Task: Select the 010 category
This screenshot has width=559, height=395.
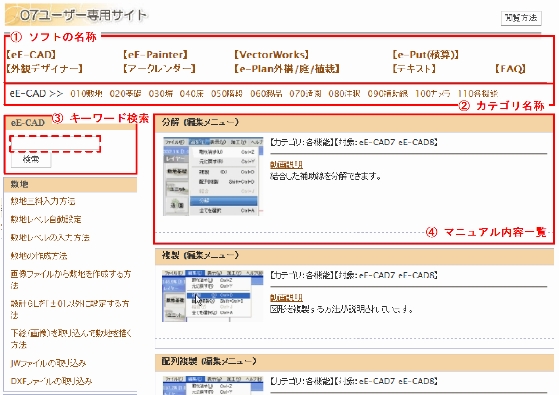Action: click(x=86, y=94)
